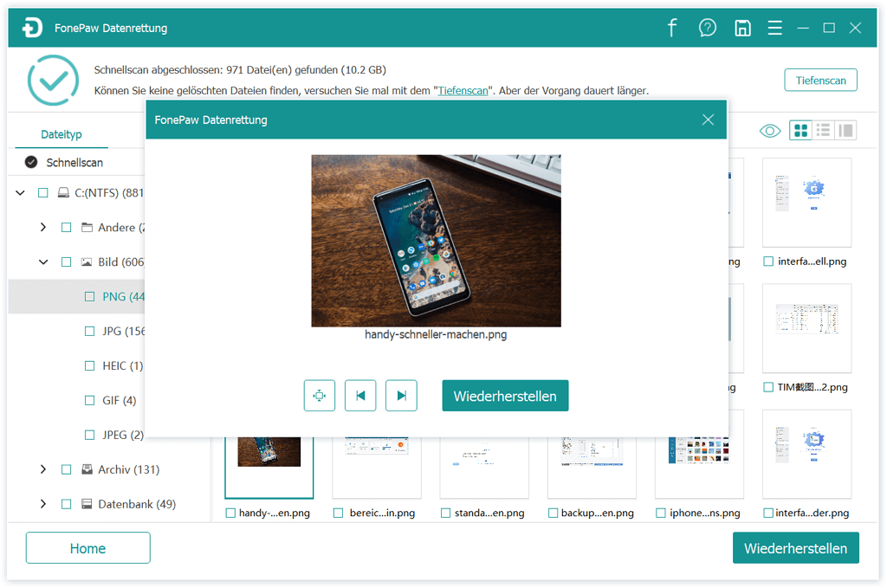Select the interfa...ell.png file checkbox

[x=768, y=262]
